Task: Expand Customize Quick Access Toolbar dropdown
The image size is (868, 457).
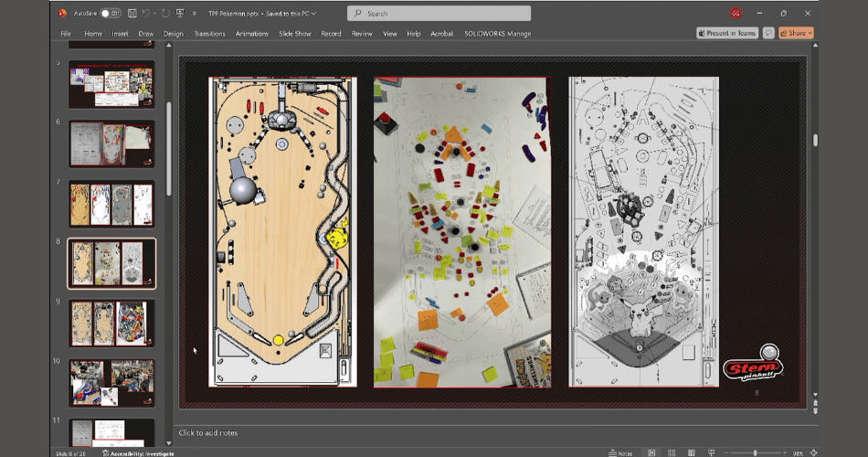Action: [195, 14]
